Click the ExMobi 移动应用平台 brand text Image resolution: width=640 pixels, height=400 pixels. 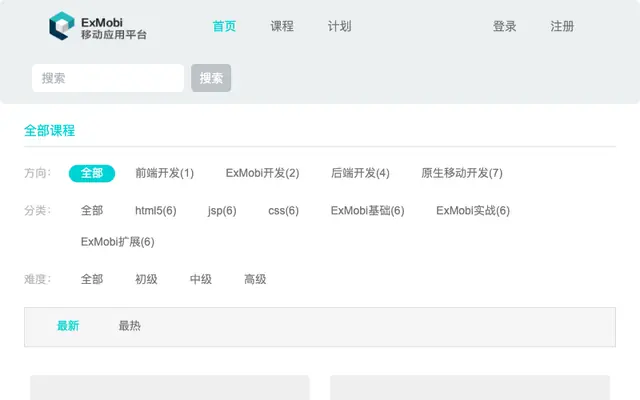(113, 28)
